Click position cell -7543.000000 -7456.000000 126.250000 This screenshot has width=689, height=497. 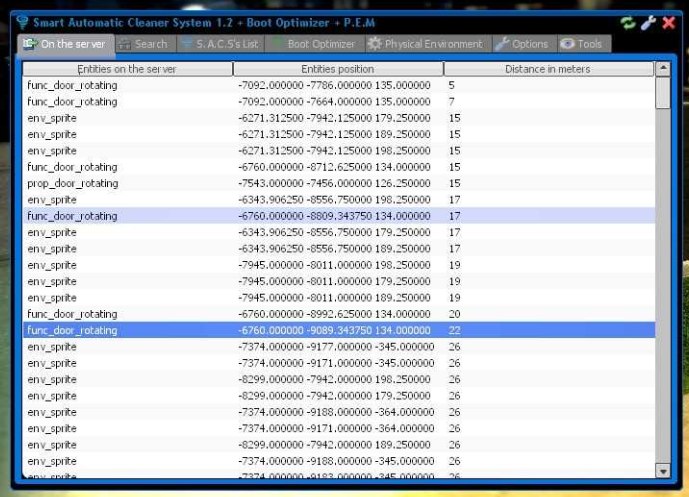334,183
